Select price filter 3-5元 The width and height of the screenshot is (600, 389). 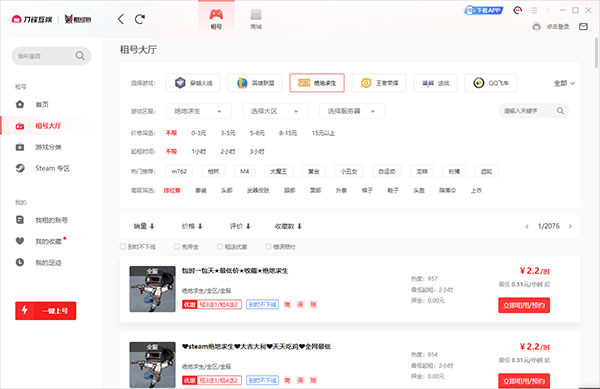(x=228, y=133)
